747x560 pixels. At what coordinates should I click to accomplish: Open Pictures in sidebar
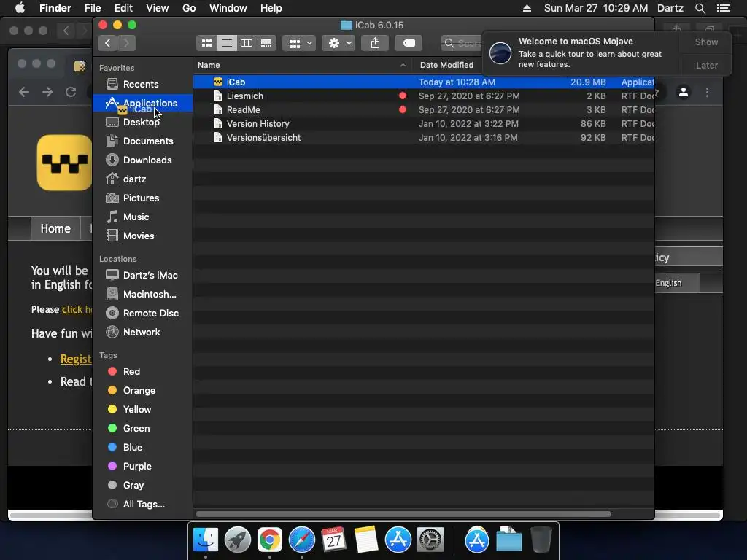[x=143, y=198]
